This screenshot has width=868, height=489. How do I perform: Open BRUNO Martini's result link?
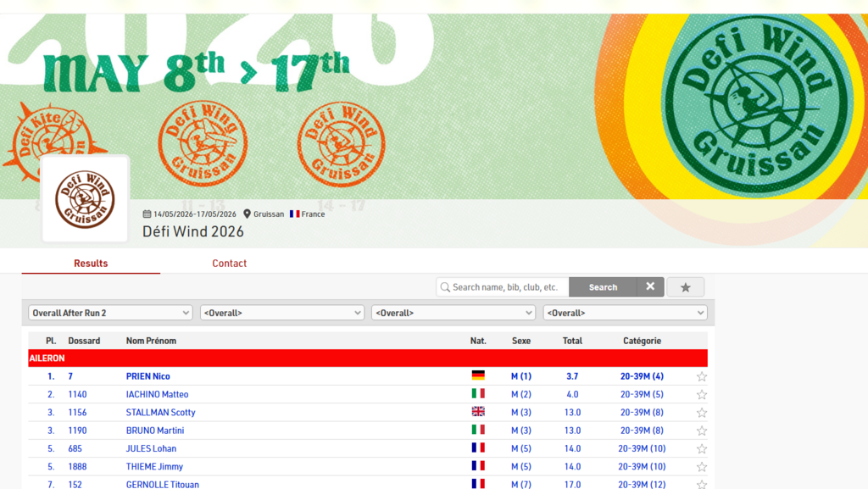[x=155, y=431]
